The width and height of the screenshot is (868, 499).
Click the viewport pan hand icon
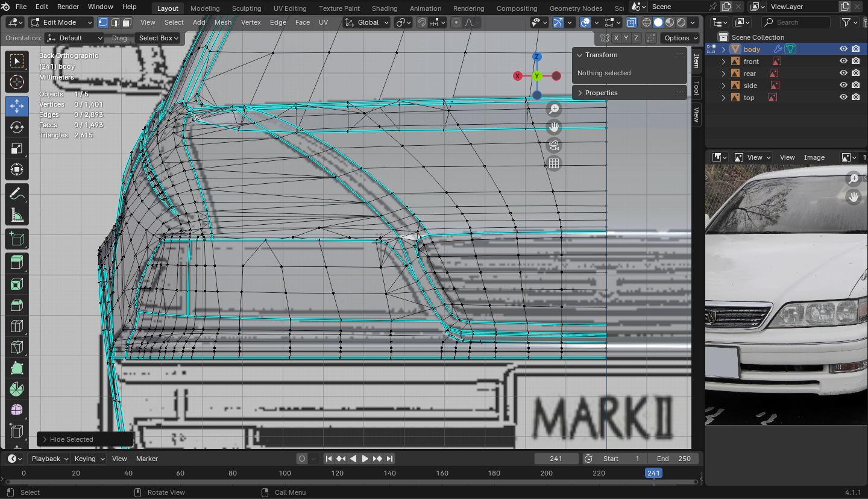554,127
